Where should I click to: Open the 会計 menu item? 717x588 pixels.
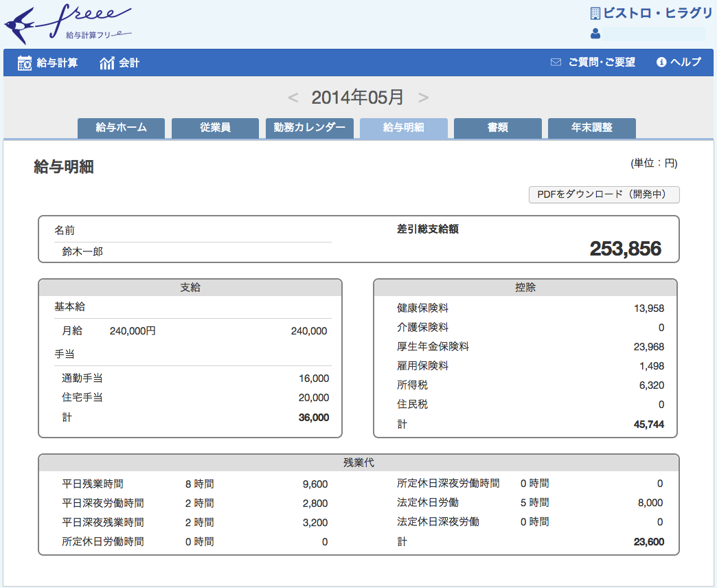point(129,63)
